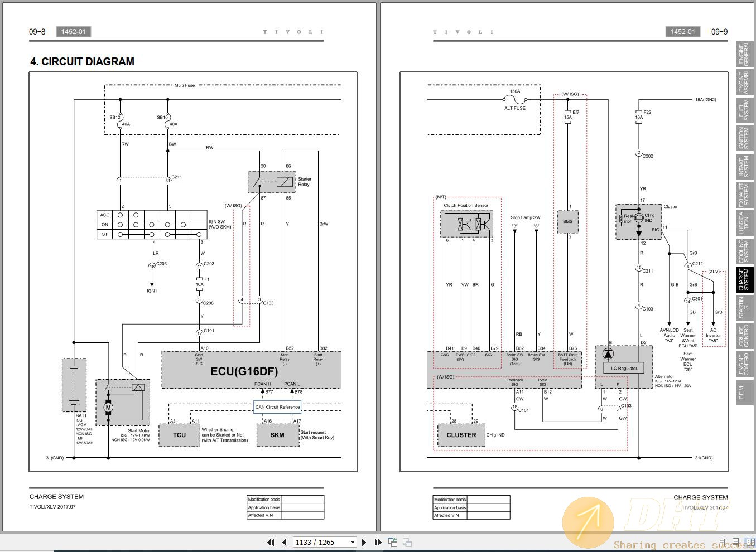Go to the next page
Screen dimensions: 756x552
click(x=364, y=542)
